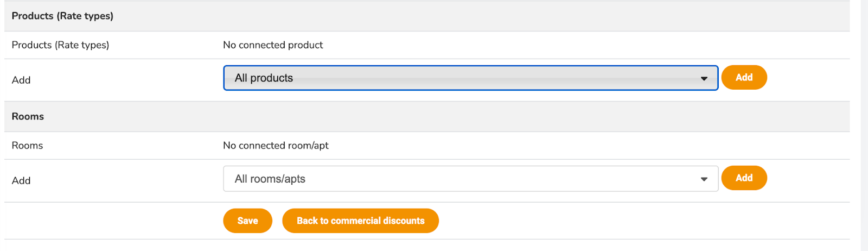
Task: Open the All products dropdown
Action: [470, 78]
